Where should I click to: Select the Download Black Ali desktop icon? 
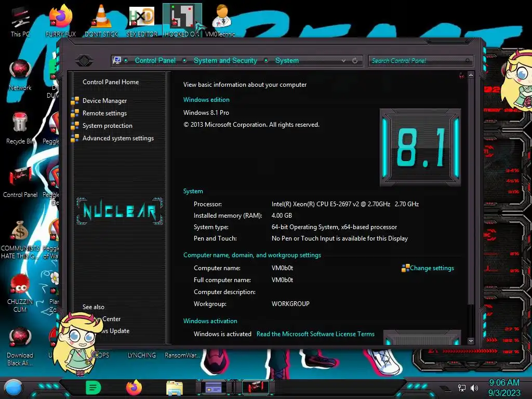click(20, 347)
